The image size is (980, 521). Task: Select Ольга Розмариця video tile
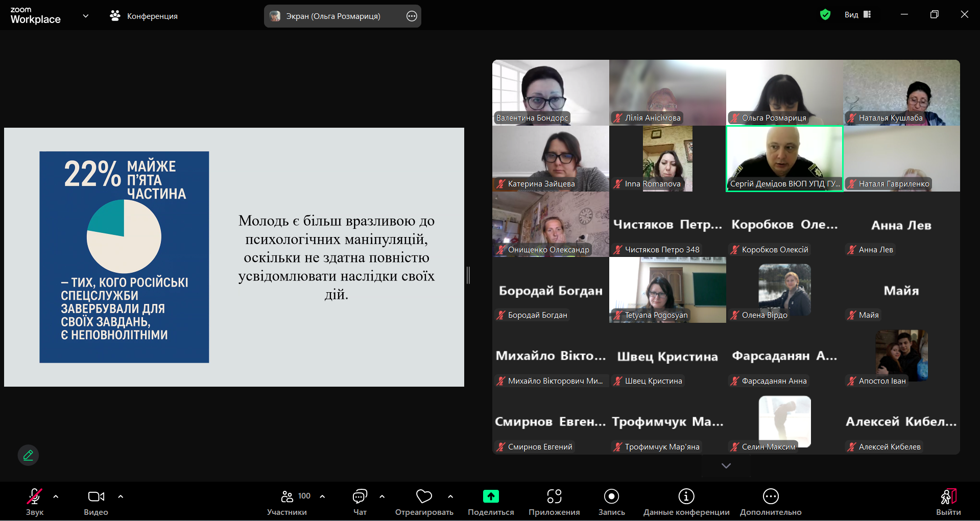pos(784,92)
